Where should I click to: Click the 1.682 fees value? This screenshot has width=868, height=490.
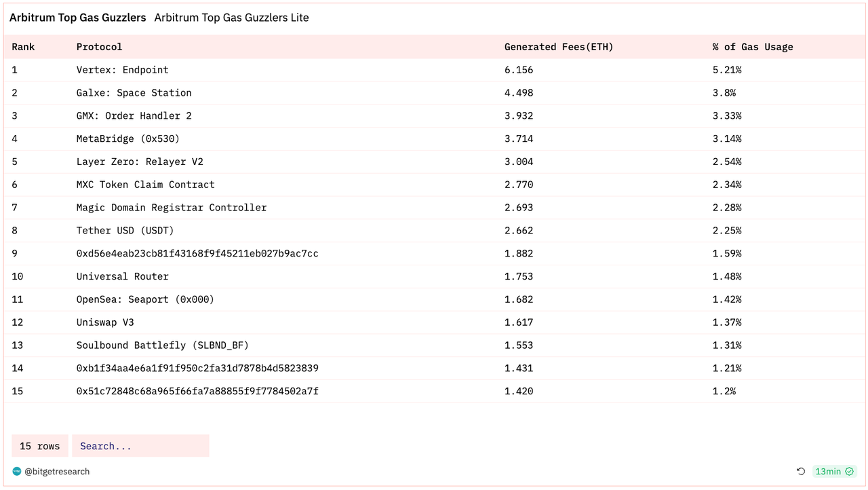tap(519, 299)
